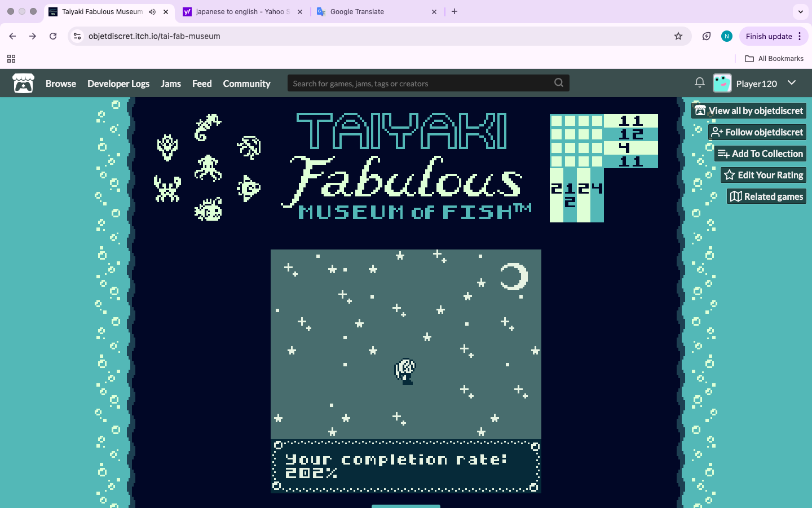Open Related games
This screenshot has height=508, width=812.
pyautogui.click(x=767, y=196)
